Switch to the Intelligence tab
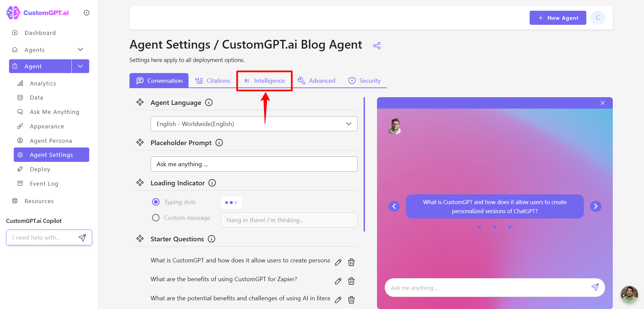644x309 pixels. pos(264,80)
